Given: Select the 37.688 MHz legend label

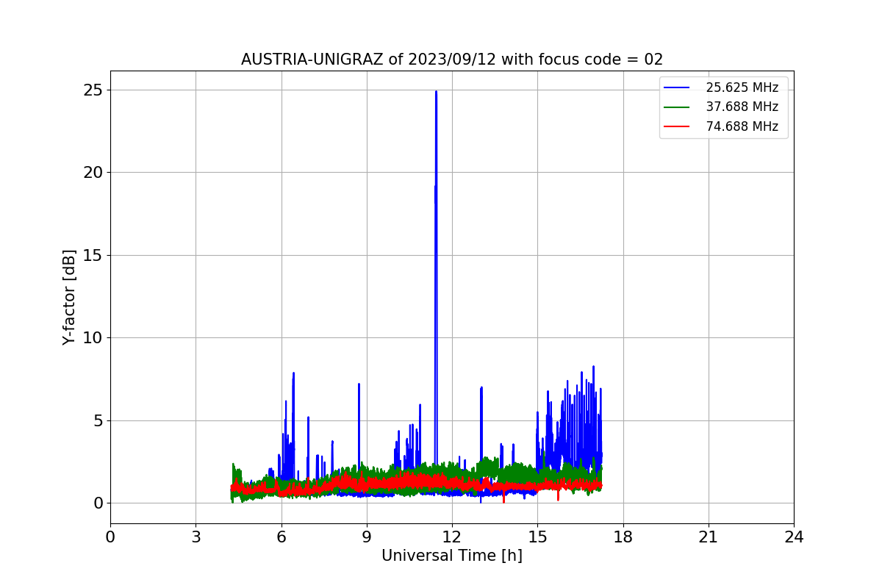Looking at the screenshot, I should [742, 107].
